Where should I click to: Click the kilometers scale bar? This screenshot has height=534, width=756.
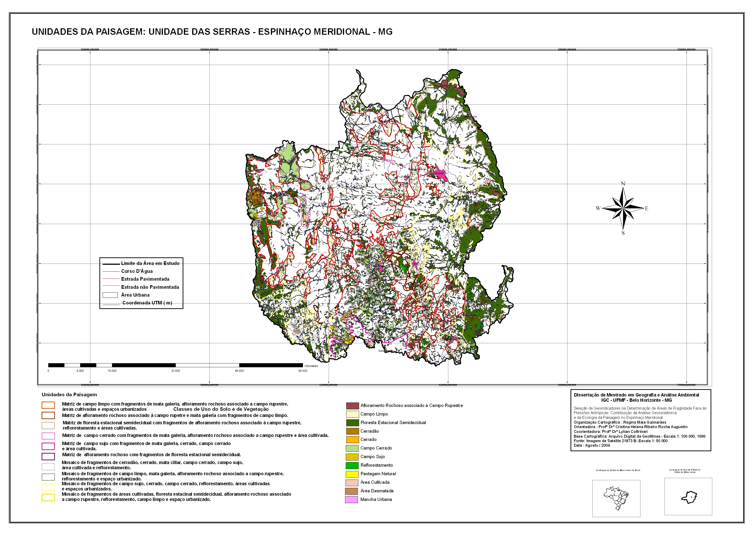tap(175, 365)
